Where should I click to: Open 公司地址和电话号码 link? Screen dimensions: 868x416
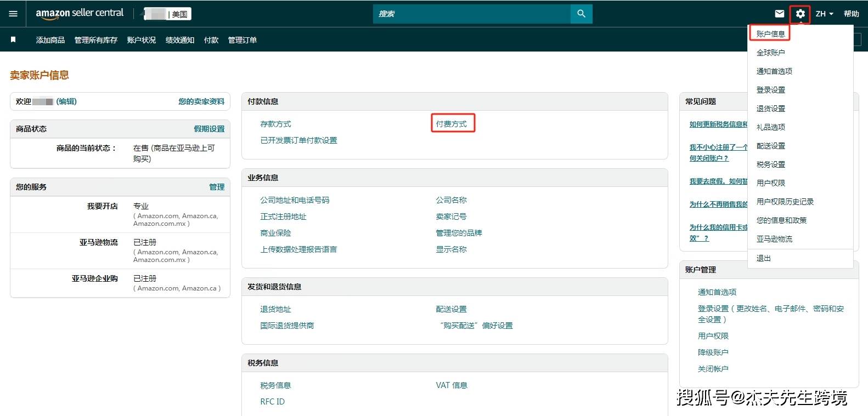click(x=295, y=201)
